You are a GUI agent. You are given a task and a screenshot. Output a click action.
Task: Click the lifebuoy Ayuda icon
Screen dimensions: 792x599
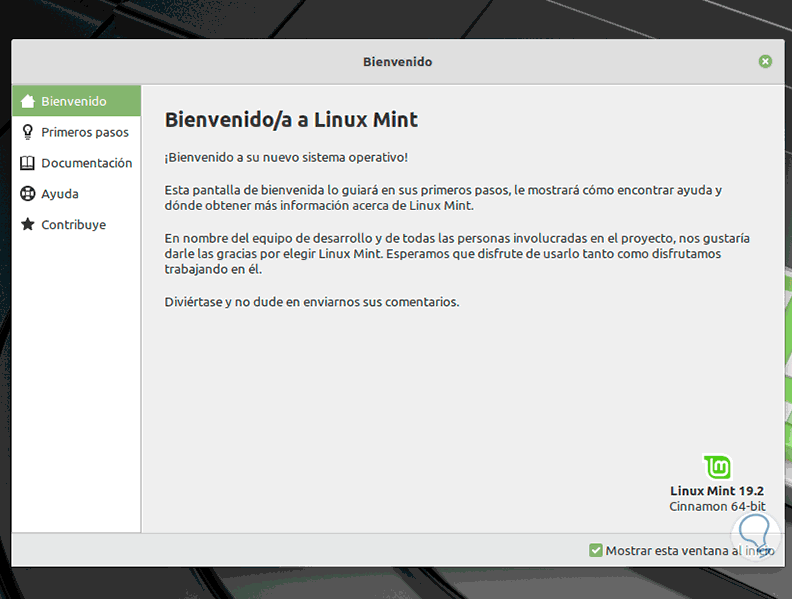27,194
